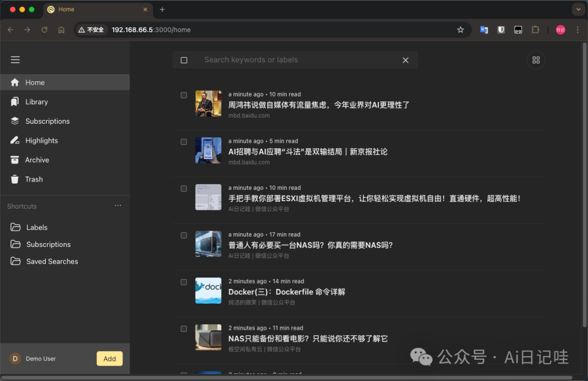
Task: Click the yellow Add button
Action: coord(109,359)
